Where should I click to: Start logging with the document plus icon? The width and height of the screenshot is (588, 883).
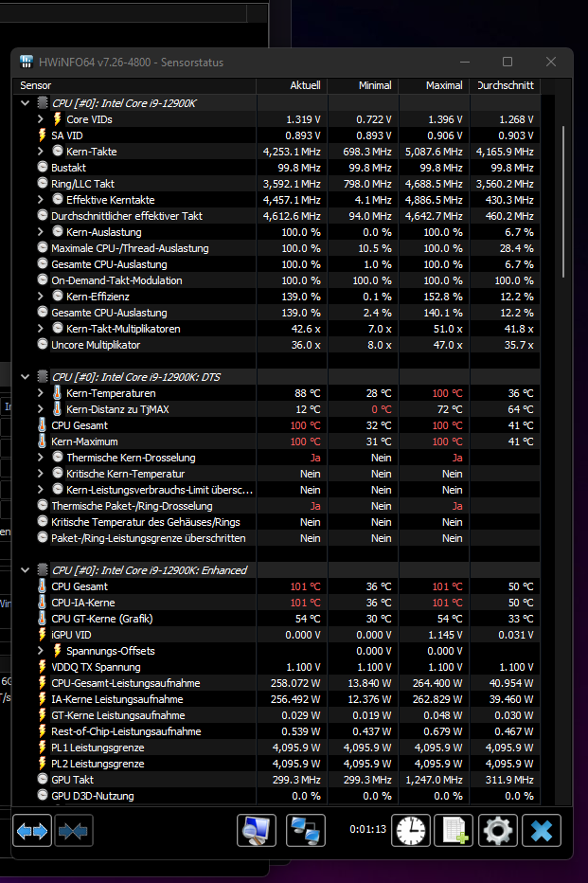454,831
